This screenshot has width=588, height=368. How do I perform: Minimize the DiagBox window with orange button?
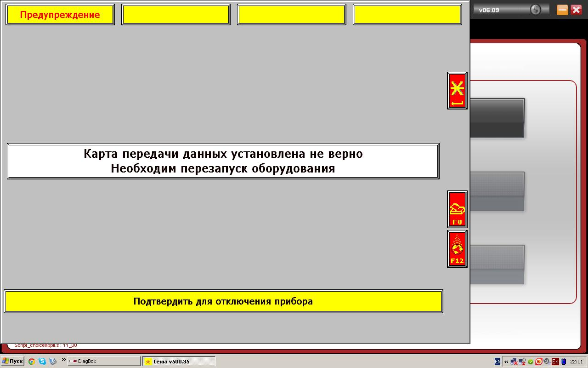tap(562, 10)
